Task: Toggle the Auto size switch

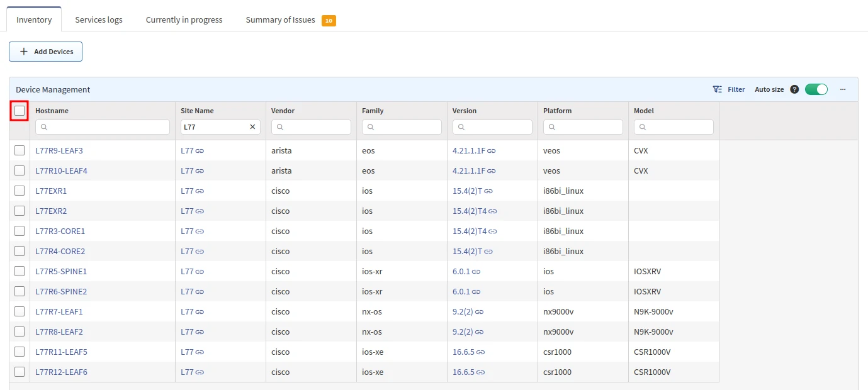Action: coord(816,89)
